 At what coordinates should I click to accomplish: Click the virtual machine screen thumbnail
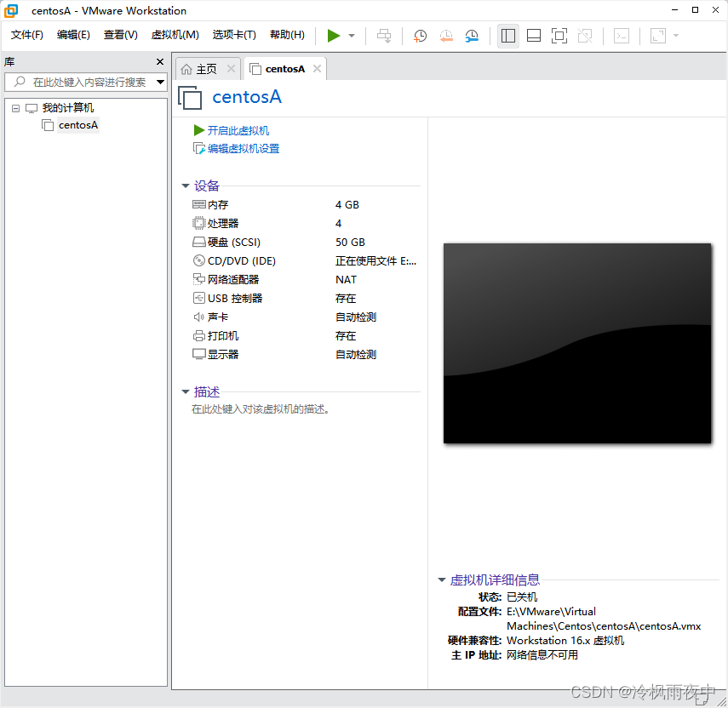577,343
